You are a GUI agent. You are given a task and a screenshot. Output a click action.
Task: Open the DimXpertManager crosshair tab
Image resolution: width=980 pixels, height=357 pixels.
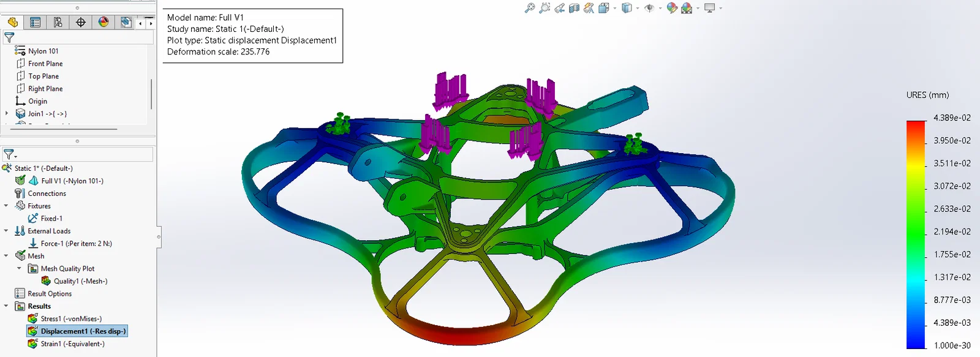point(81,22)
